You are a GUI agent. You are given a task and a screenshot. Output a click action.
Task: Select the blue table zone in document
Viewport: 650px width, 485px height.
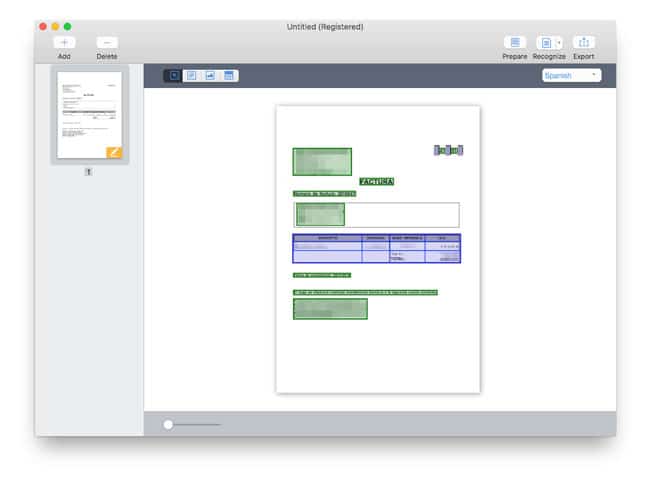[376, 248]
